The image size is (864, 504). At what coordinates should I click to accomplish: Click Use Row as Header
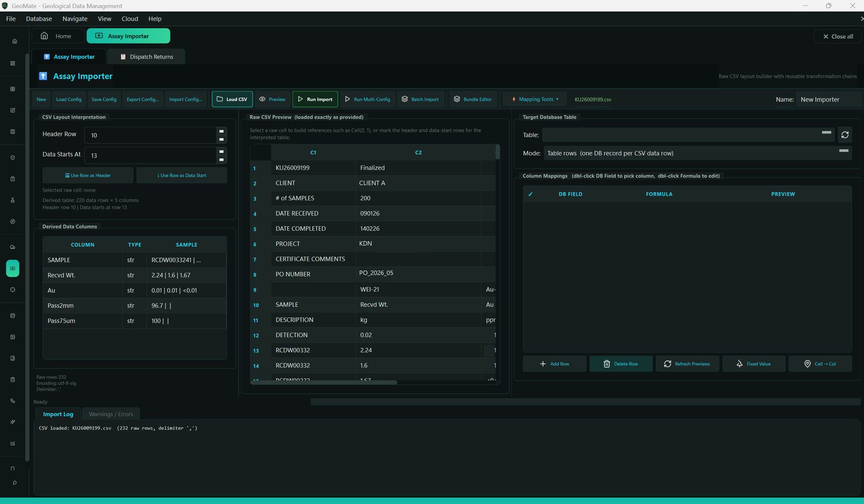point(88,175)
